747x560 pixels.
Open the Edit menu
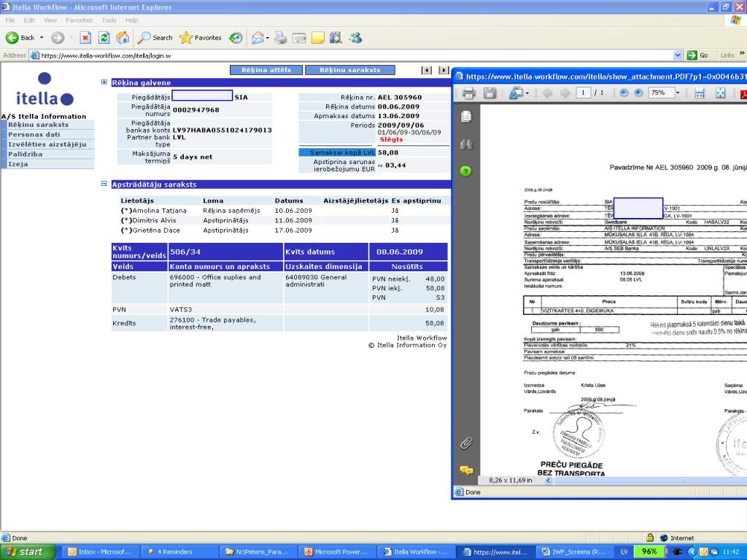coord(29,20)
